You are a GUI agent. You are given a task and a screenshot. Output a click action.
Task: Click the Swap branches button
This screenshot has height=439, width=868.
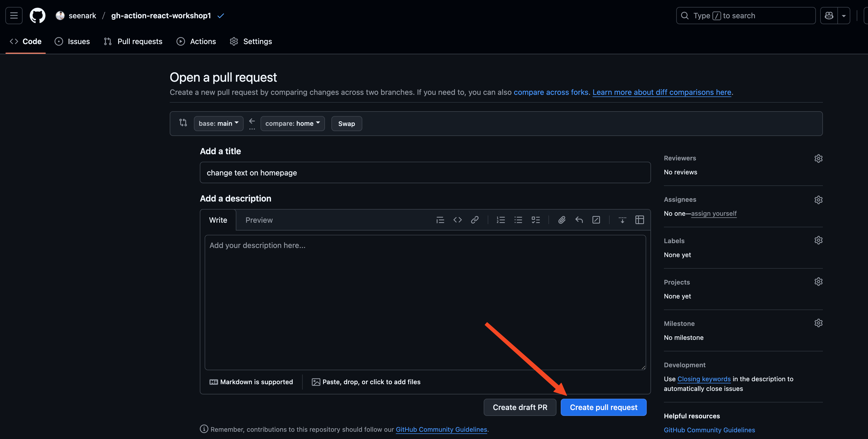(x=346, y=123)
